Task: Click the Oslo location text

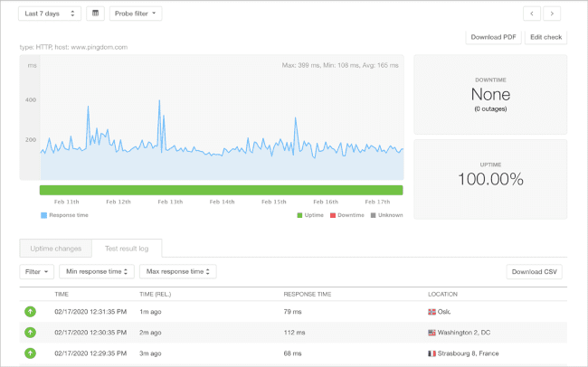Action: click(x=444, y=312)
